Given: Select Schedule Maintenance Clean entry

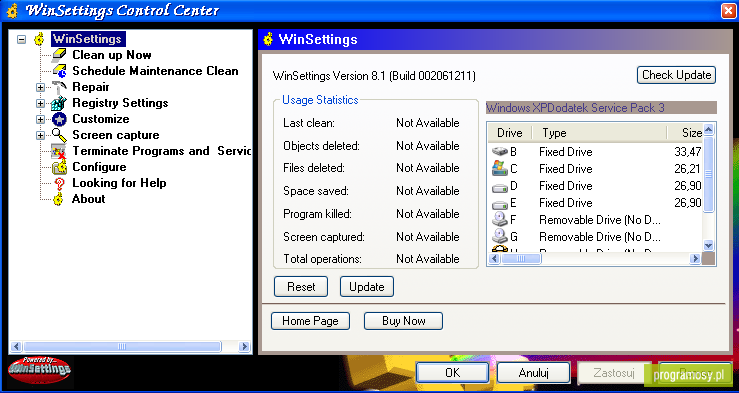Looking at the screenshot, I should 155,71.
